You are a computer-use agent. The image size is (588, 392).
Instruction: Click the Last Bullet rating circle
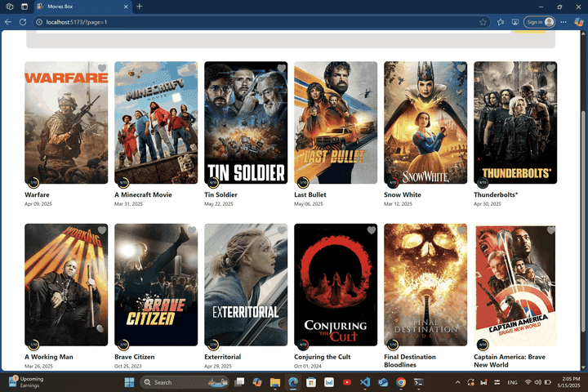tap(303, 183)
